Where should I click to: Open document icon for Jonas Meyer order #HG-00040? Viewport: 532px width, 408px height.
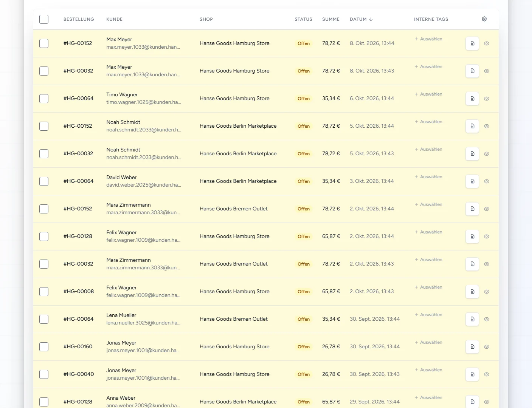472,374
